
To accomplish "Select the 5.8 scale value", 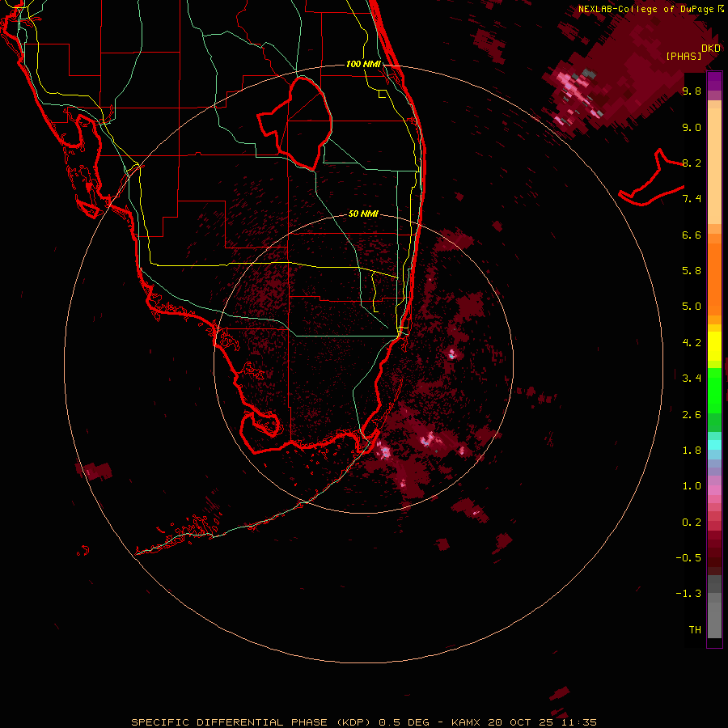I will click(x=692, y=271).
